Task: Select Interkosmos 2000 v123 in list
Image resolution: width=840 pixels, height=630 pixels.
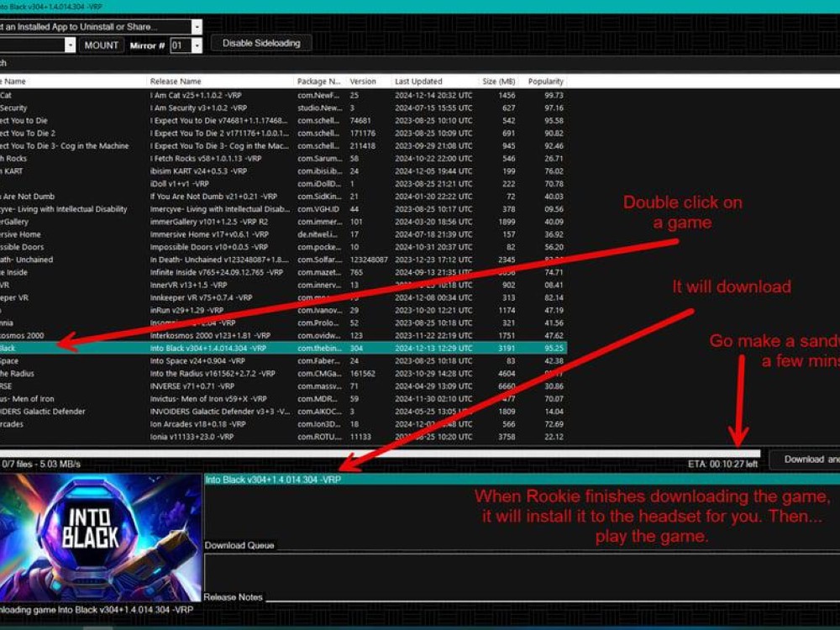Action: coord(210,335)
